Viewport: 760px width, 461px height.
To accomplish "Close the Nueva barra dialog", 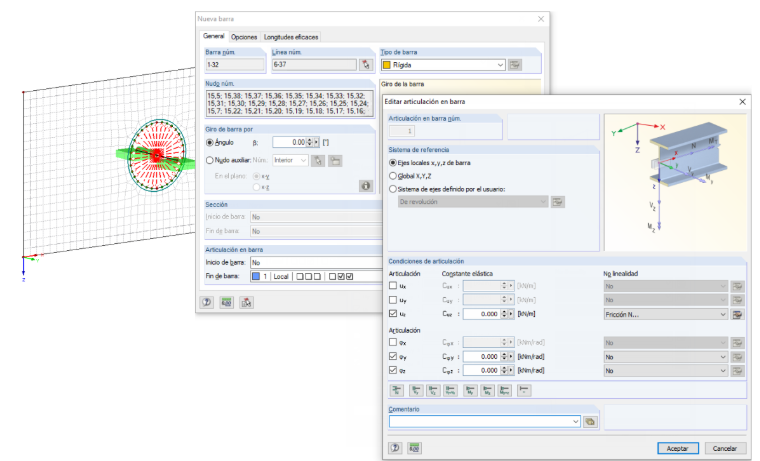I will coord(541,19).
